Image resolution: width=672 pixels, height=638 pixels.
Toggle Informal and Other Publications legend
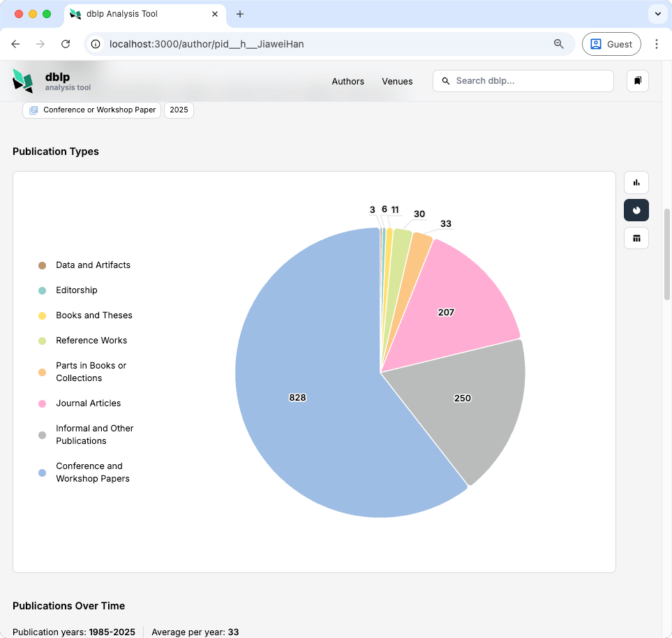tap(94, 435)
